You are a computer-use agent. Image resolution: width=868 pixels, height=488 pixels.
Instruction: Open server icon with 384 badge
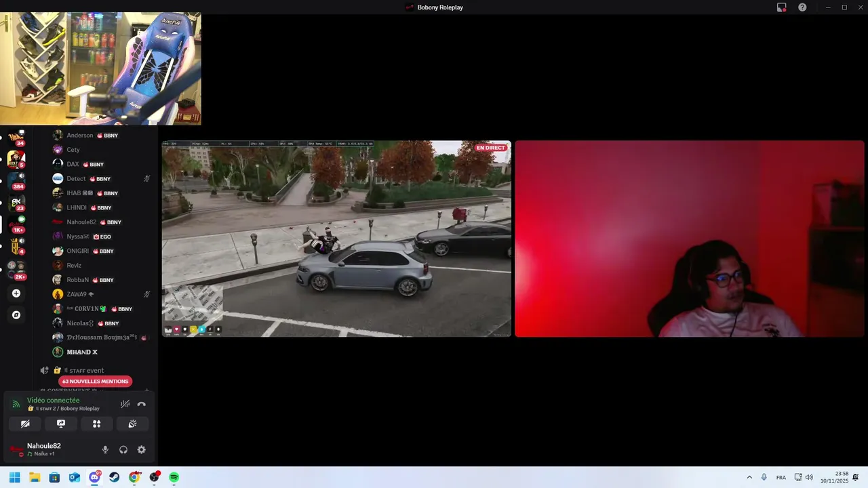[16, 181]
